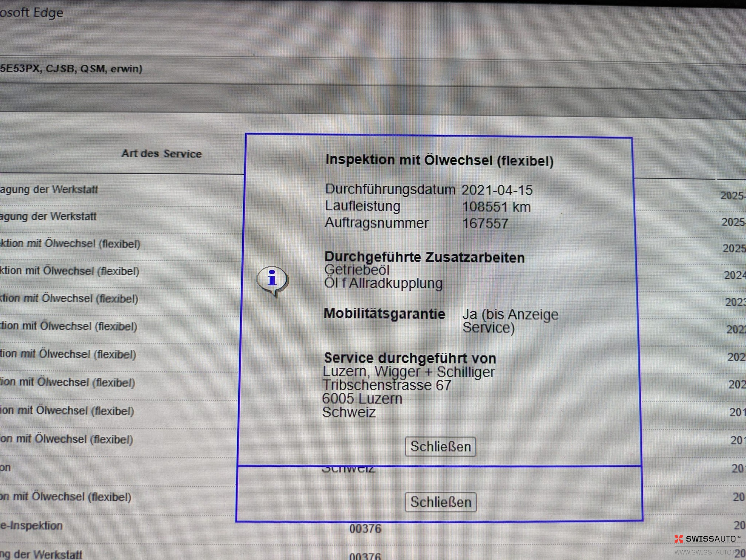Click the Auftragsnummer value 167557
The width and height of the screenshot is (746, 560).
click(x=485, y=224)
